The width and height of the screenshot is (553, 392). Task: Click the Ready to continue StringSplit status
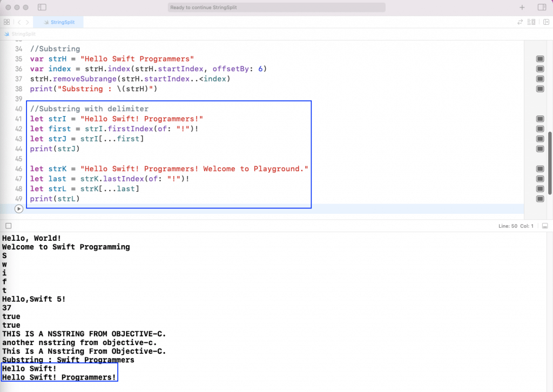(276, 8)
